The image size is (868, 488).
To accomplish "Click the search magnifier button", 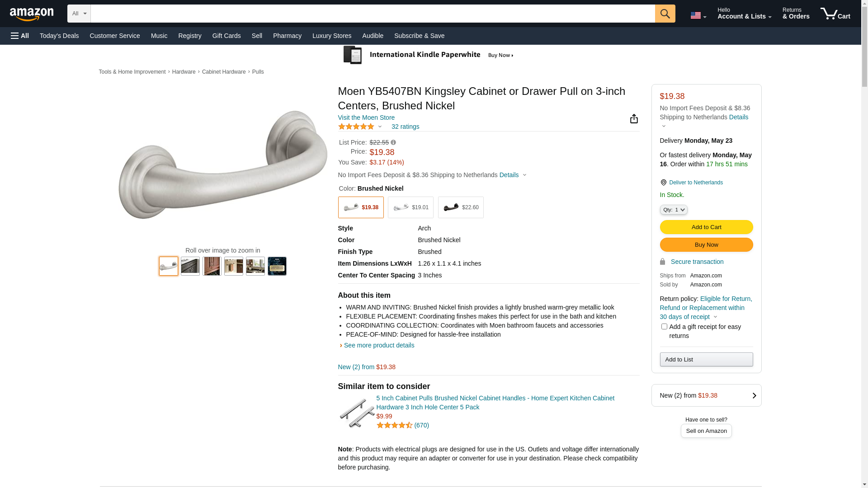I will click(665, 14).
